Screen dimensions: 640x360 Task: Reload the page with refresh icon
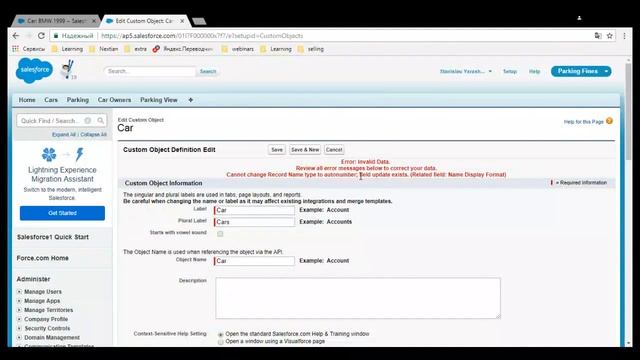point(41,36)
